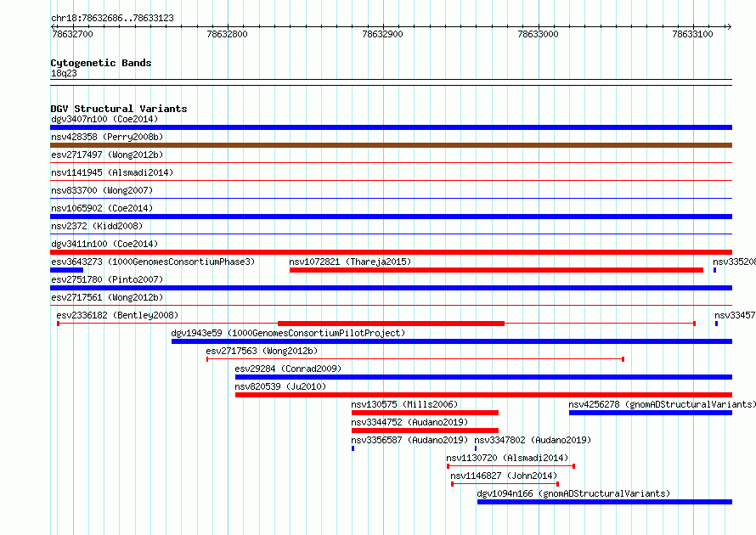The width and height of the screenshot is (756, 535).
Task: Click ruler position 78633100
Action: pos(692,34)
